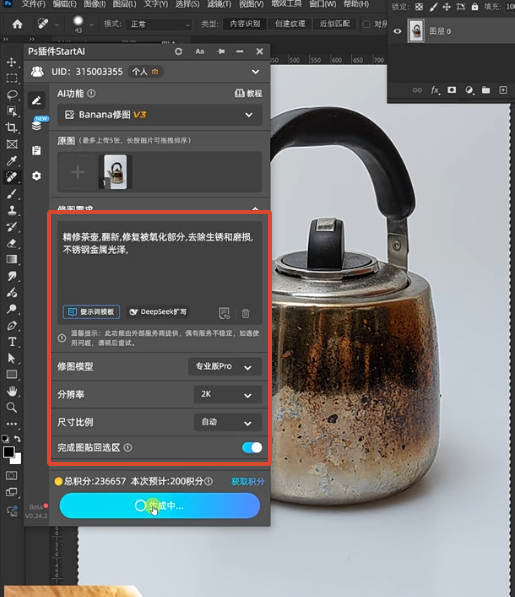
Task: Open the 分辨率 2K dropdown
Action: tap(228, 394)
